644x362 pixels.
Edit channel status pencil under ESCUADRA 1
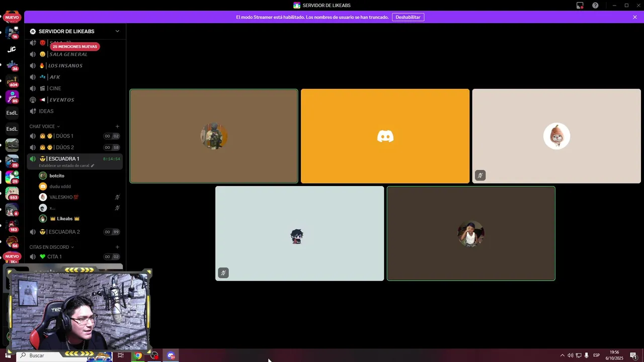pos(93,165)
